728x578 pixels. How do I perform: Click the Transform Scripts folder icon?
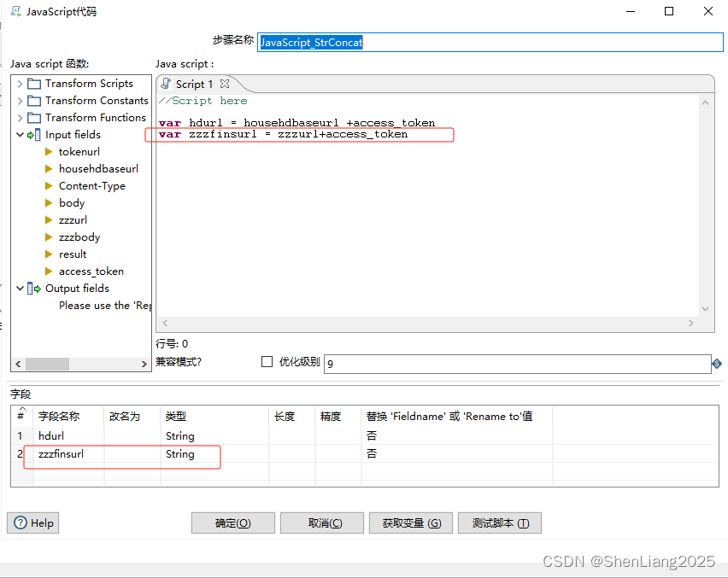[32, 83]
